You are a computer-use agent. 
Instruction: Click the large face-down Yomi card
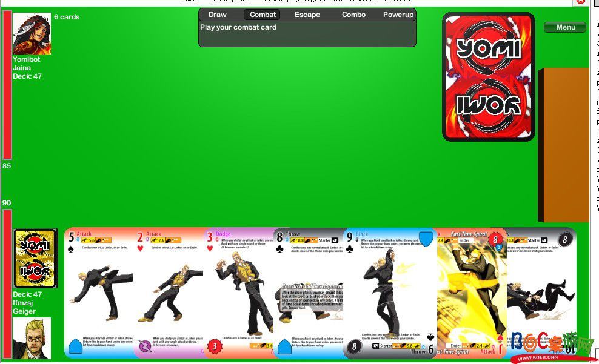(488, 77)
